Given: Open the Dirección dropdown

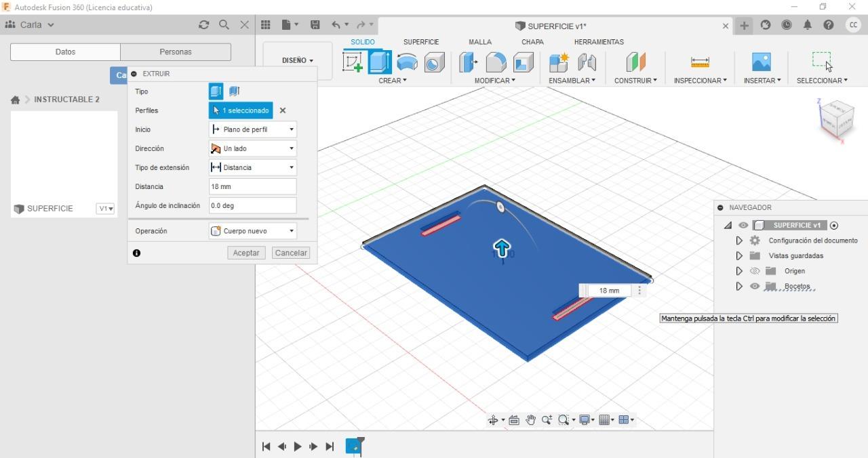Looking at the screenshot, I should (252, 148).
